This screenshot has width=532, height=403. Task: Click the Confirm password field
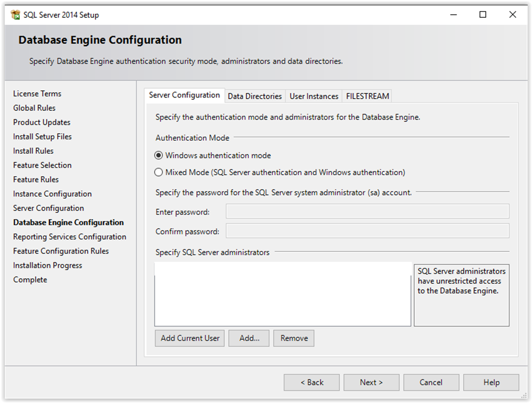[x=368, y=231]
